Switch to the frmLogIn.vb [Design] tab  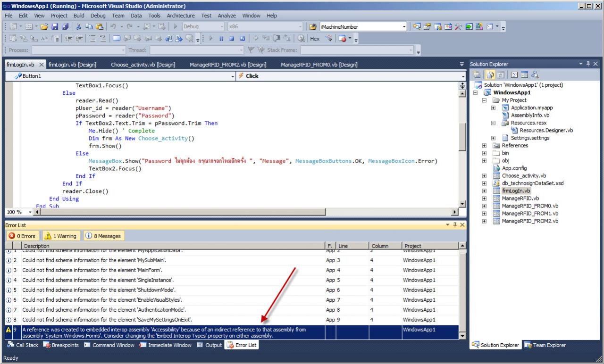(72, 65)
